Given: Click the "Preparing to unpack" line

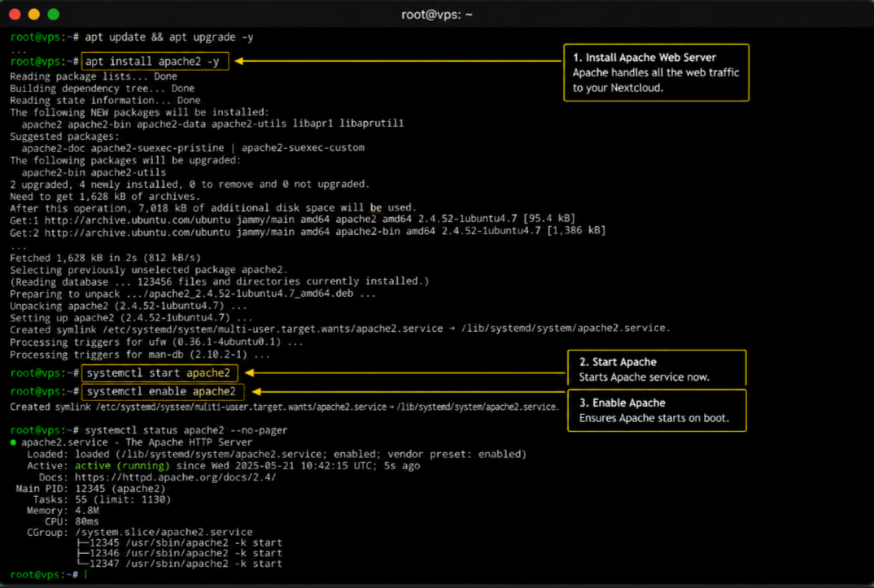Looking at the screenshot, I should point(193,294).
